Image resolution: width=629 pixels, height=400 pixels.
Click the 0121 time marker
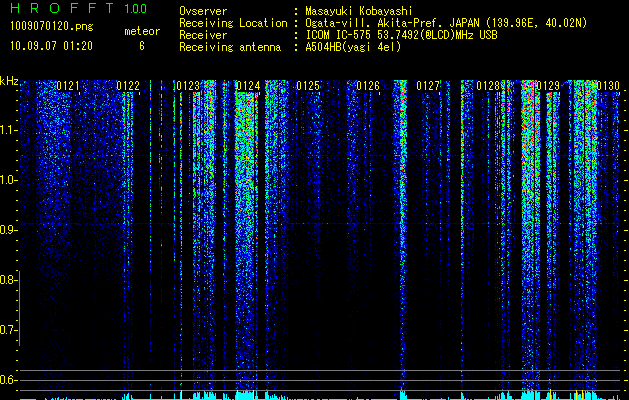tap(68, 86)
